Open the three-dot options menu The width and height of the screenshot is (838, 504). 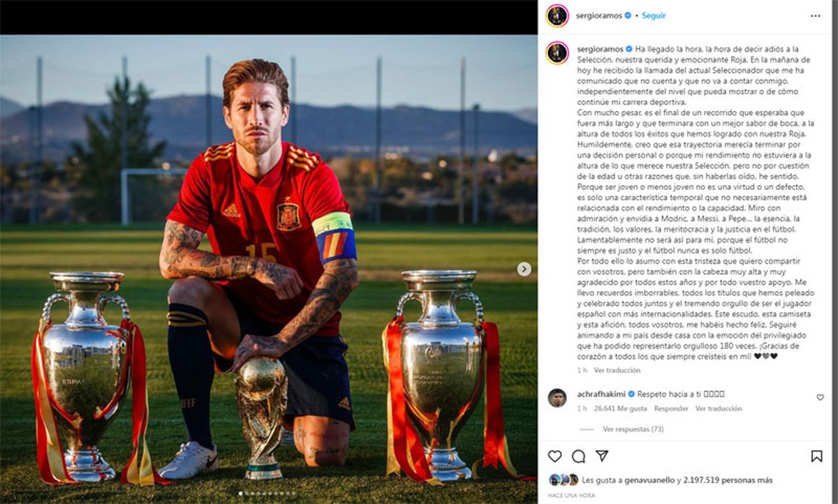(816, 15)
